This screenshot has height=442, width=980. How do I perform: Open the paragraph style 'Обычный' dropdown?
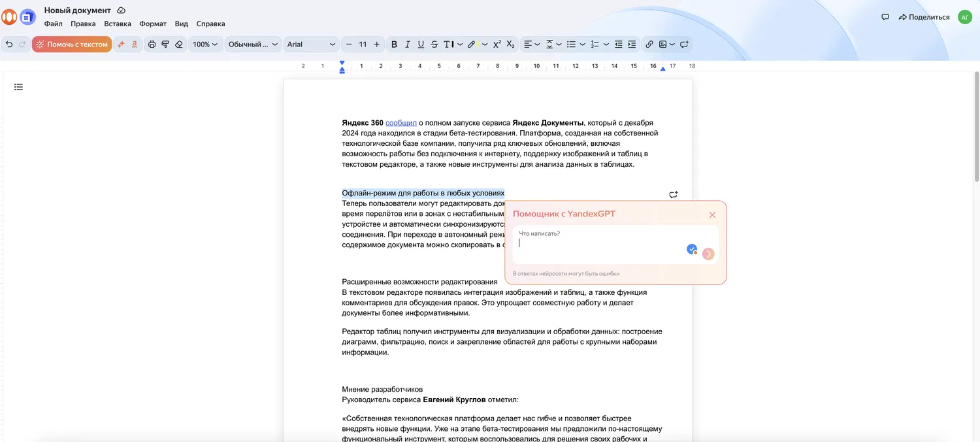[253, 44]
